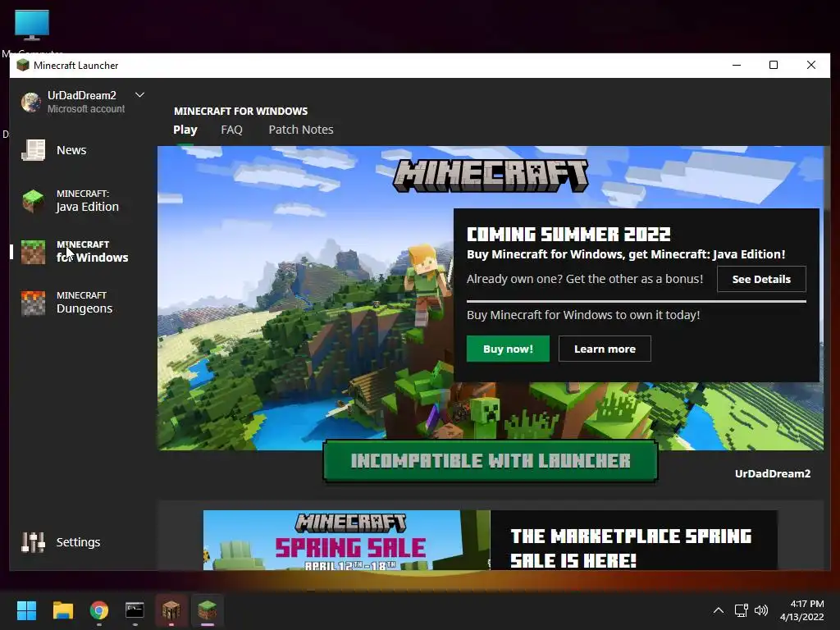Open launcher Settings
840x630 pixels.
61,542
